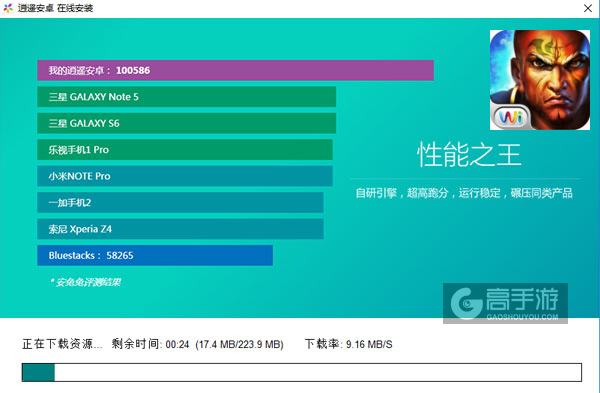Image resolution: width=600 pixels, height=393 pixels.
Task: Select the 三星 GALAXY S6 bar
Action: (x=186, y=123)
